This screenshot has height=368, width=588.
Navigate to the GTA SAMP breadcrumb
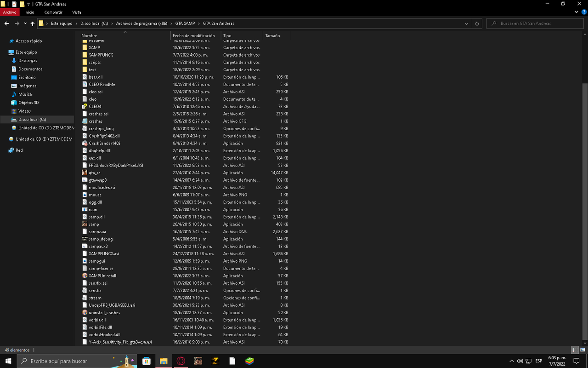click(185, 23)
